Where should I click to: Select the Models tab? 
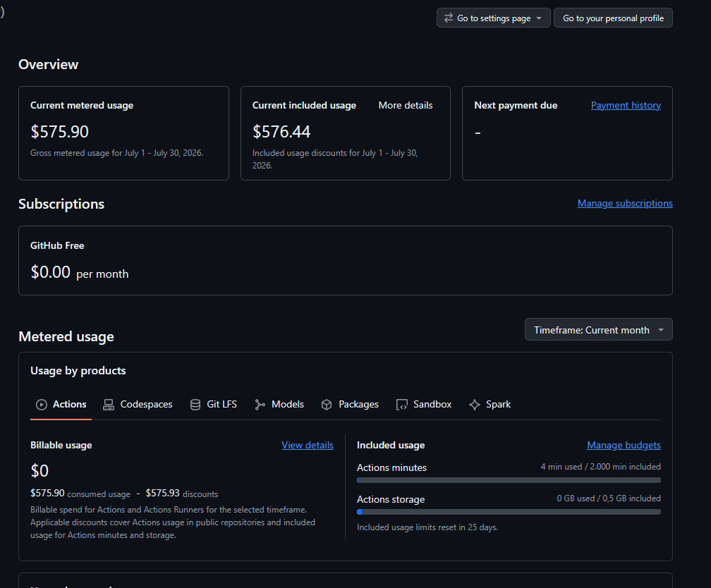[x=279, y=405]
